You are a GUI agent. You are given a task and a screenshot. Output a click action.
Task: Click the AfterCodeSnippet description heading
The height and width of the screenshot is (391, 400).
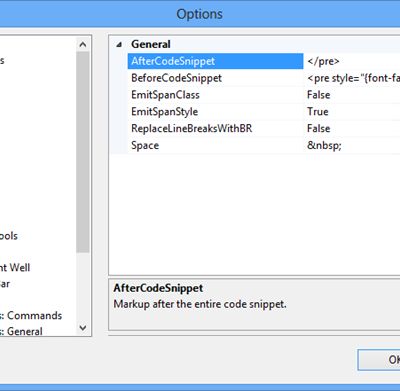(x=158, y=288)
